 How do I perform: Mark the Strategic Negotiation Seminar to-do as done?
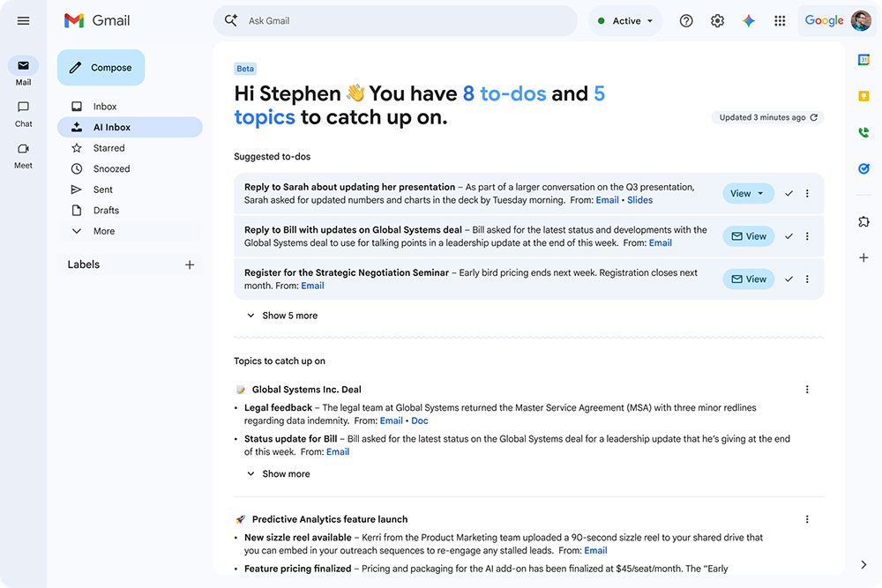(x=789, y=278)
